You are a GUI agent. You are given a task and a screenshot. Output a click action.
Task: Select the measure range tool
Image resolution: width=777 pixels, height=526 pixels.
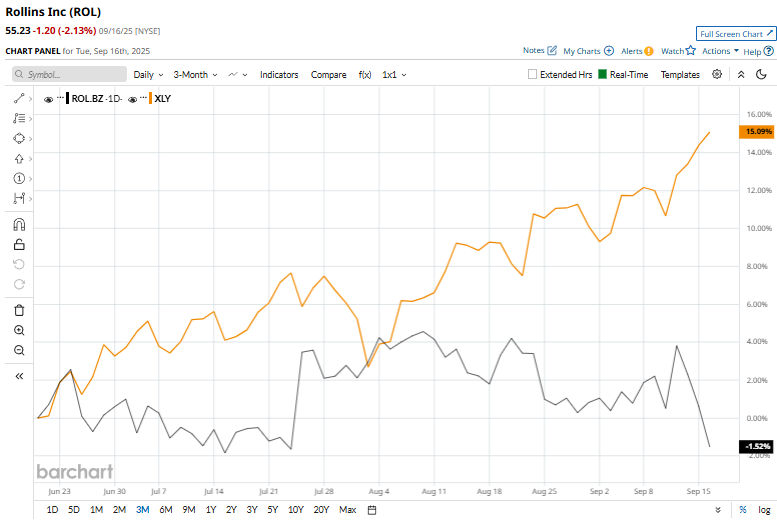pos(19,198)
